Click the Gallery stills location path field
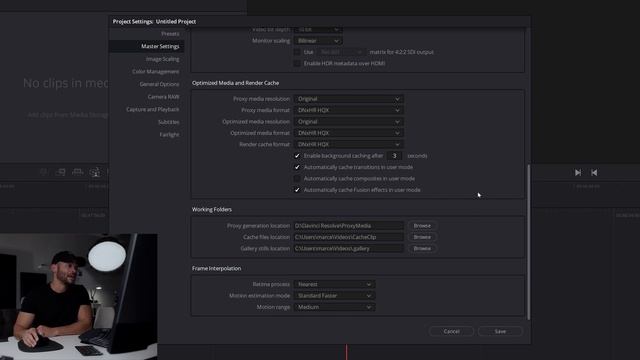The width and height of the screenshot is (640, 360). coord(349,249)
